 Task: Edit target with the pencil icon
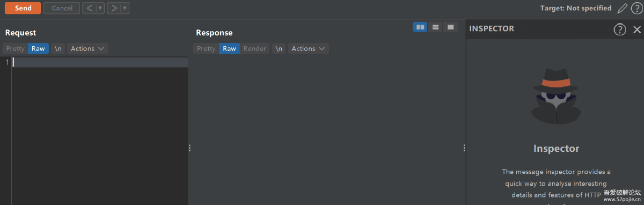pos(622,8)
